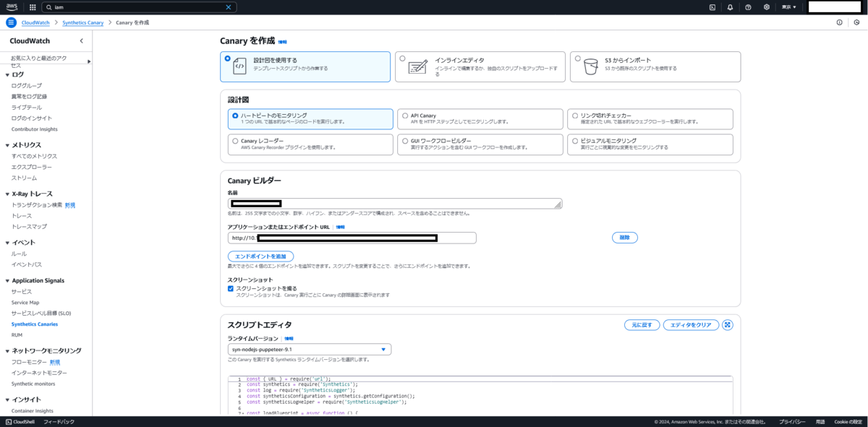Image resolution: width=868 pixels, height=427 pixels.
Task: Select the GUI ワークフロービルダー blueprint
Action: (405, 141)
